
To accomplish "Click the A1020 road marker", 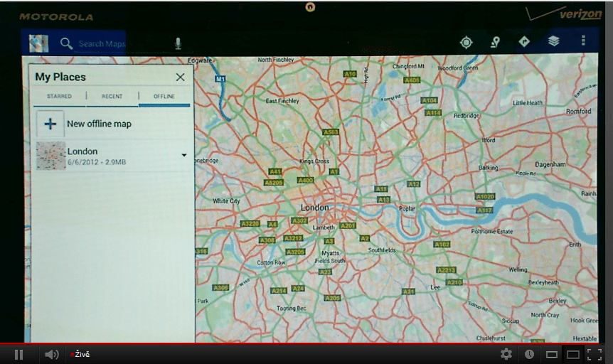I will (x=485, y=197).
